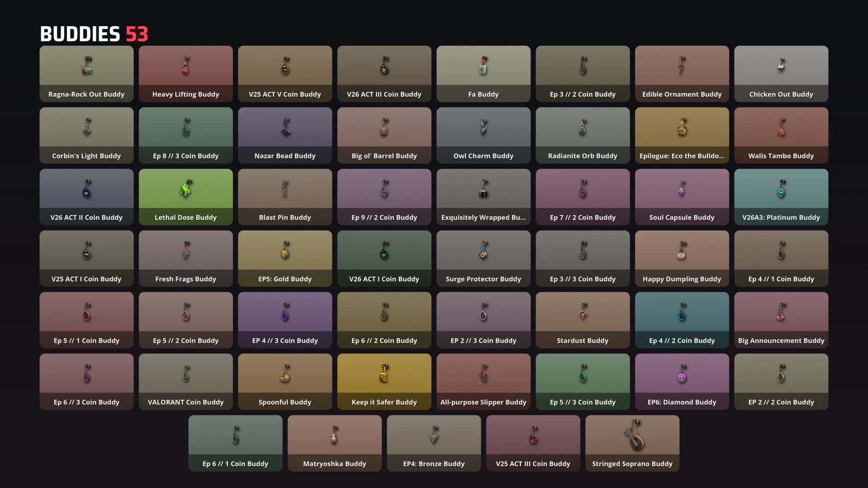Select the Surge Protector Buddy icon
The width and height of the screenshot is (868, 488).
point(483,250)
